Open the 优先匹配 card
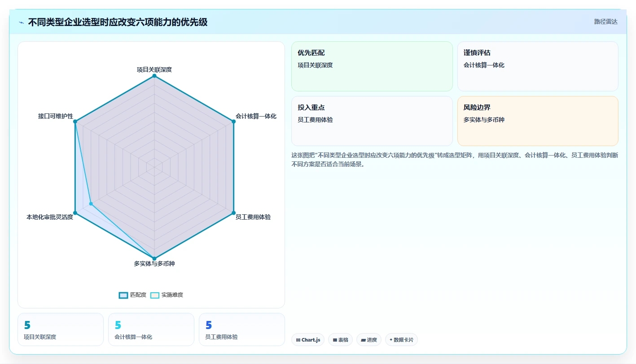The width and height of the screenshot is (636, 364). pos(372,66)
